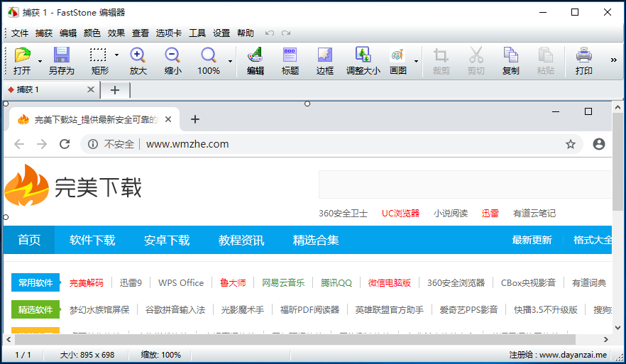Expand the 画图 draw tool dropdown
This screenshot has height=364, width=626.
pos(415,62)
